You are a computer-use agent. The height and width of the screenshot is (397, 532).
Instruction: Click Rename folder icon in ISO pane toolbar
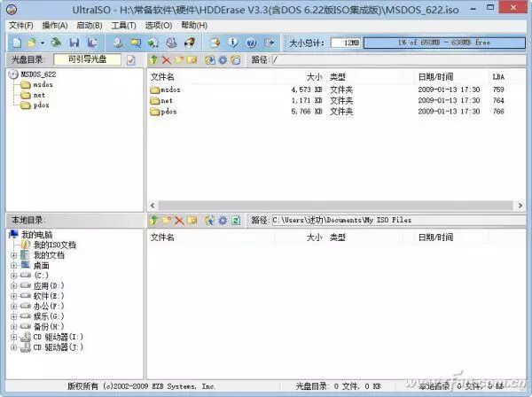pos(192,60)
